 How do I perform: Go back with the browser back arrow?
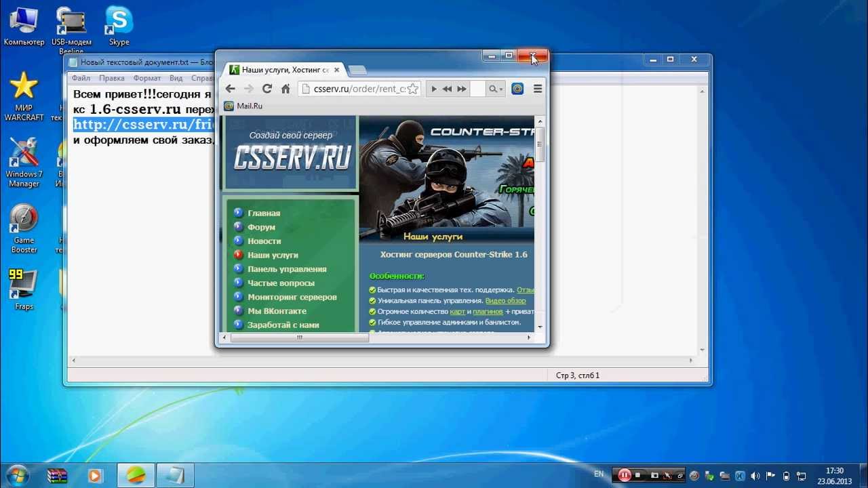pos(231,89)
